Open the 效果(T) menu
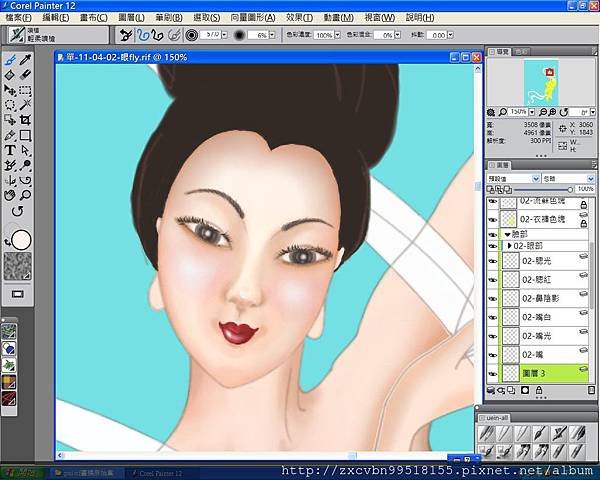The image size is (600, 480). 299,18
